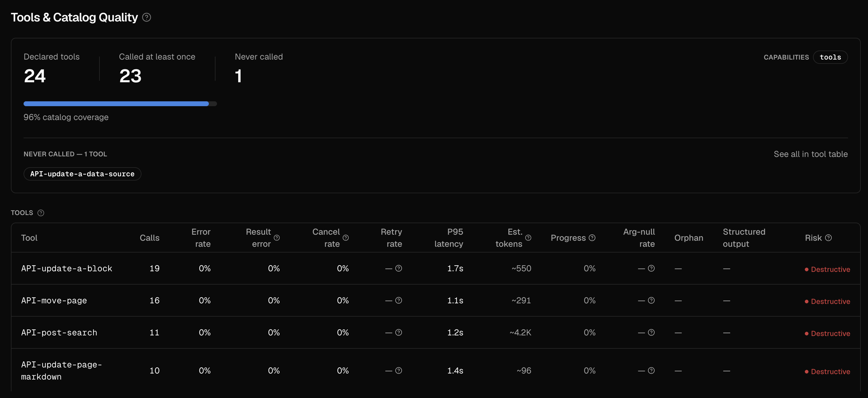Click retry rate help icon for API-update-a-block
The height and width of the screenshot is (398, 868).
coord(399,269)
